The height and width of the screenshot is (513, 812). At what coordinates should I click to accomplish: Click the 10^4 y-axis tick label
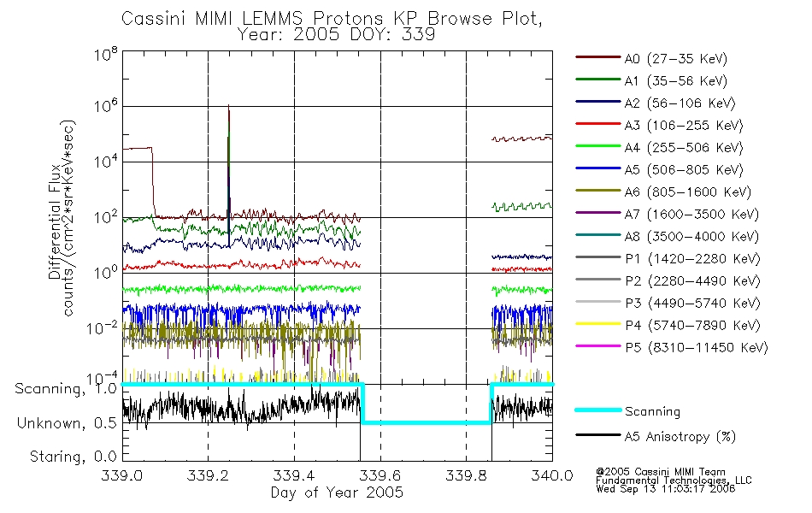tap(106, 162)
